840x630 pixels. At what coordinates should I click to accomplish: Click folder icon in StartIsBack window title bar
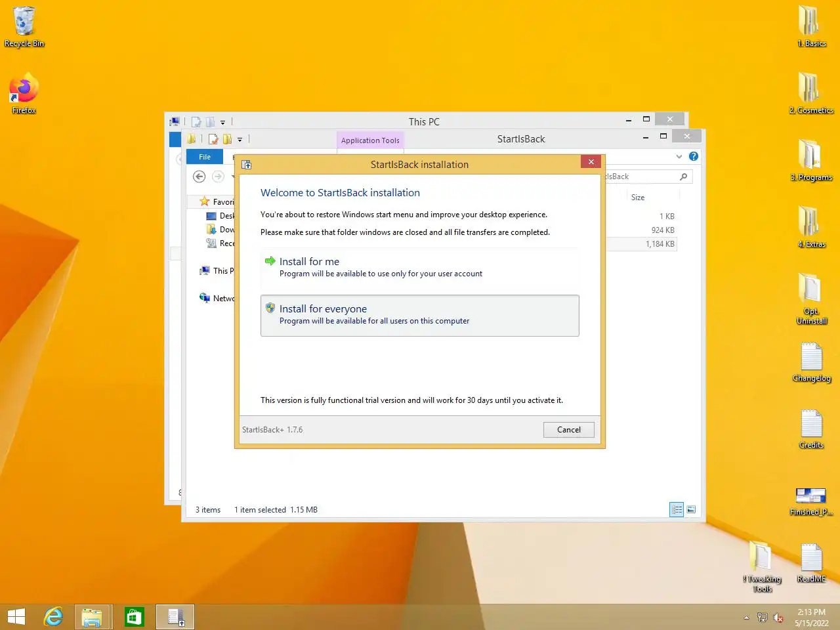[191, 139]
